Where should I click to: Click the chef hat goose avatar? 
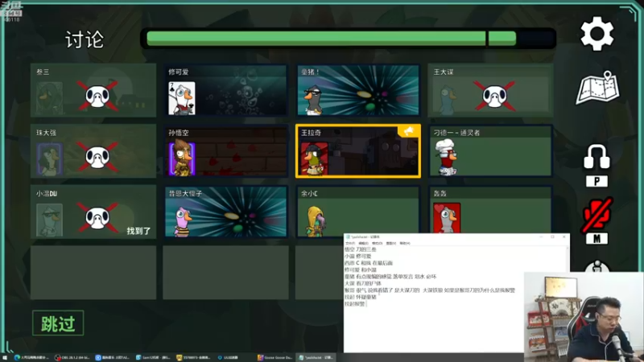point(447,157)
